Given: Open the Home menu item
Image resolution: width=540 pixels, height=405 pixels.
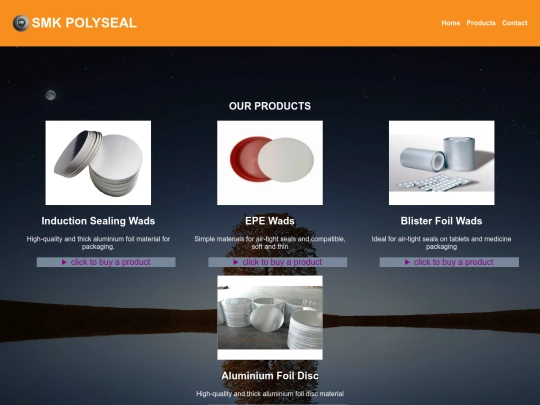Looking at the screenshot, I should pyautogui.click(x=451, y=23).
